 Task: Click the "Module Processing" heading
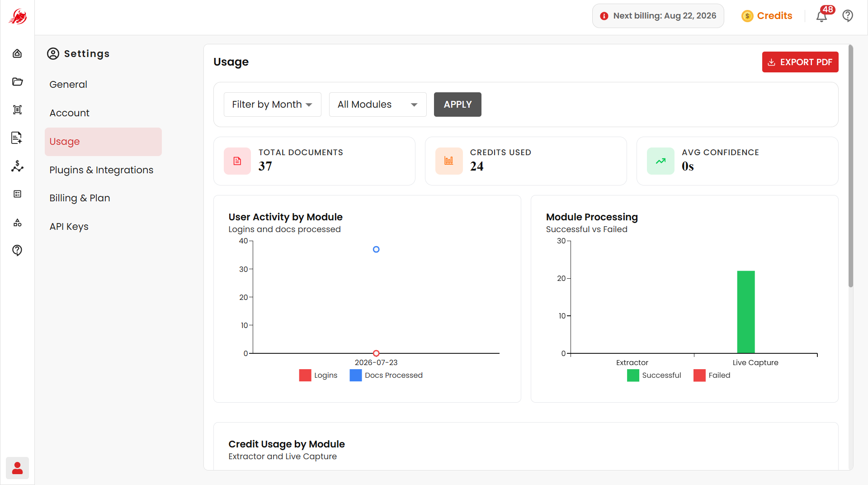592,217
